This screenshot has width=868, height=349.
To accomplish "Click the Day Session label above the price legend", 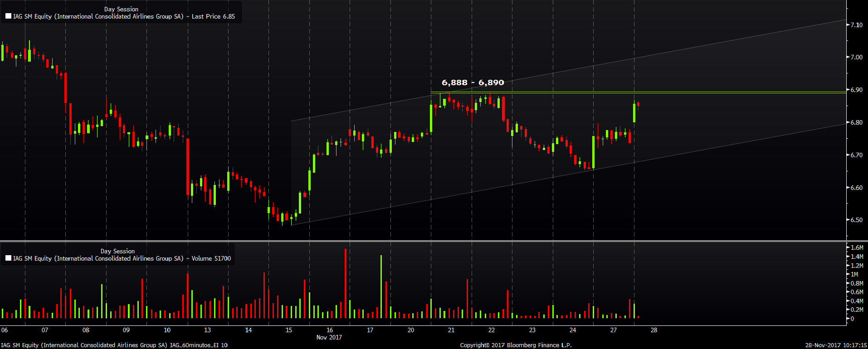I will coord(121,9).
